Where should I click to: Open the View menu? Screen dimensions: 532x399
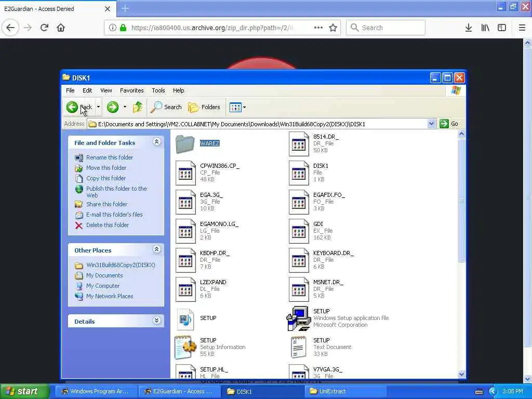click(x=106, y=90)
